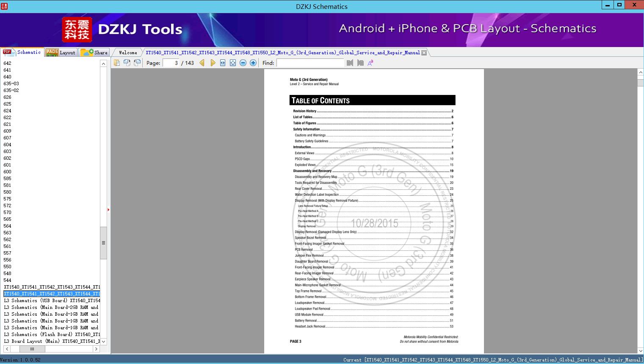Screen dimensions: 644x364
Task: Collapse the left panel with the red splitter arrow
Action: click(x=108, y=210)
